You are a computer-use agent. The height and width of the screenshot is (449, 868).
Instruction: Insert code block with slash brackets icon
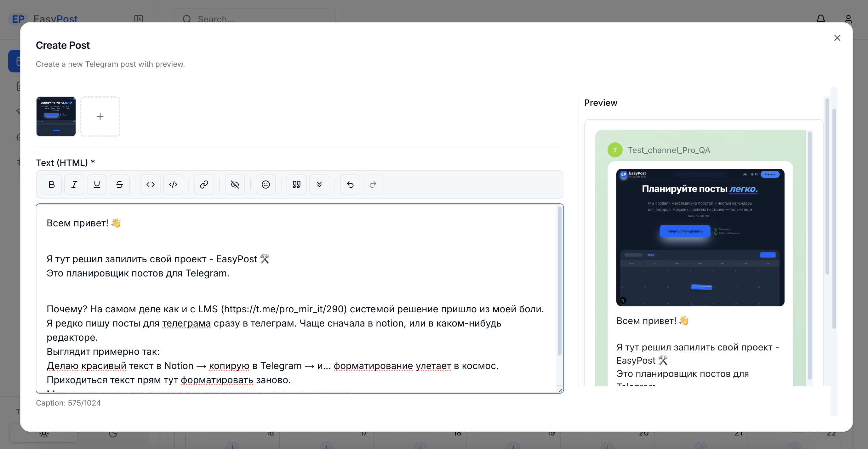click(173, 184)
